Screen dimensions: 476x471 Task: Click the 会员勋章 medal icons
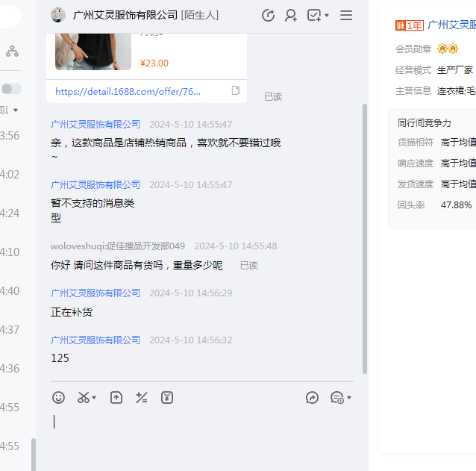(x=448, y=49)
